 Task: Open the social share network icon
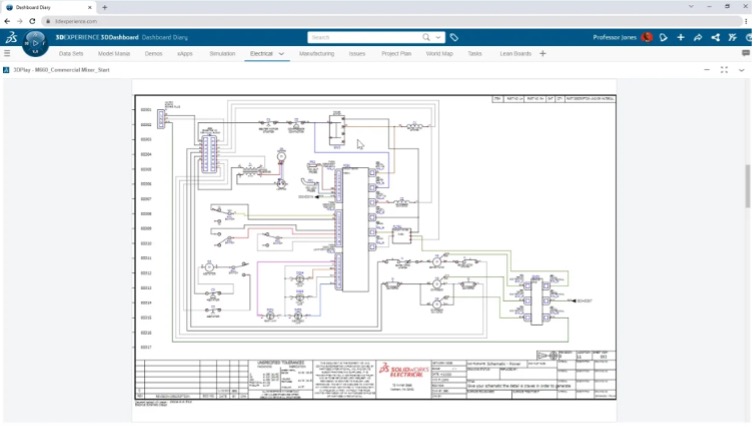pos(715,37)
